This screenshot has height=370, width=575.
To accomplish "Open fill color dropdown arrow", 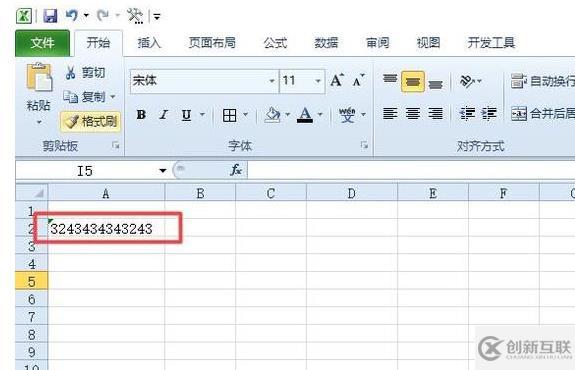I will (x=288, y=115).
